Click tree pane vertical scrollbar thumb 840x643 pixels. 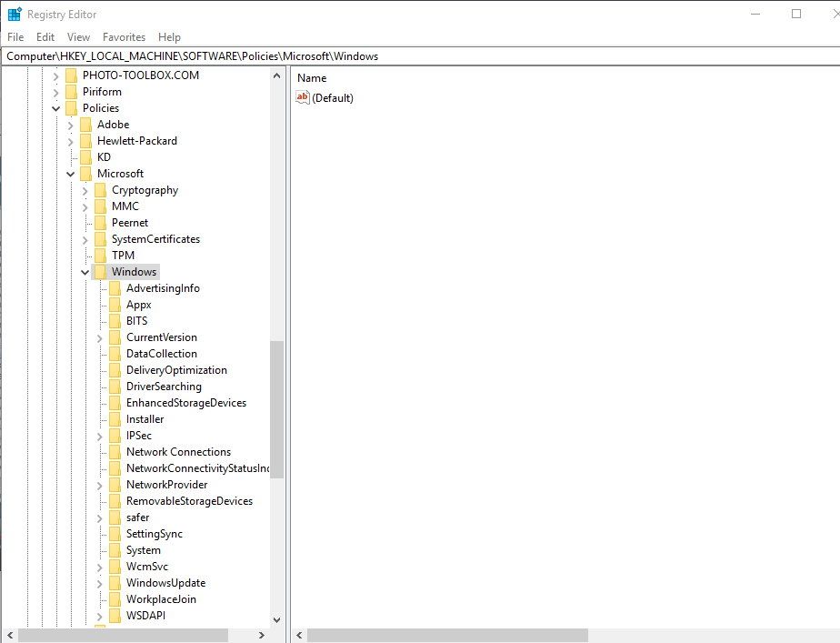pyautogui.click(x=276, y=410)
